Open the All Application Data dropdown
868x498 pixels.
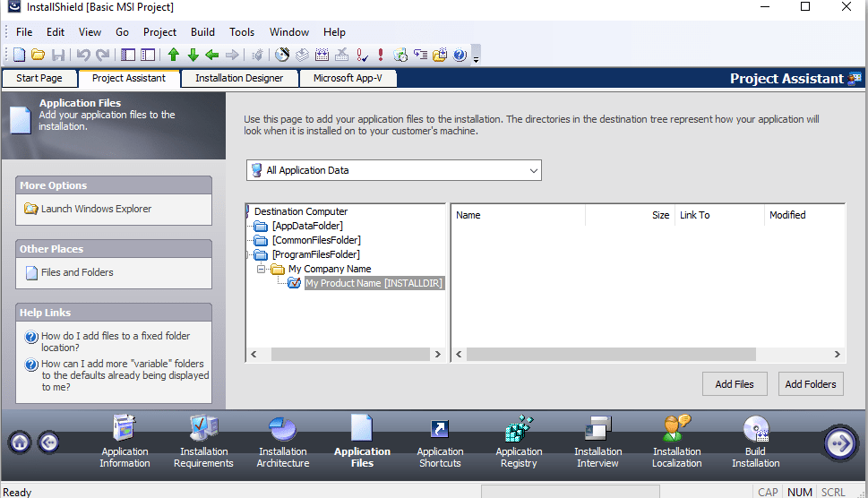point(393,170)
